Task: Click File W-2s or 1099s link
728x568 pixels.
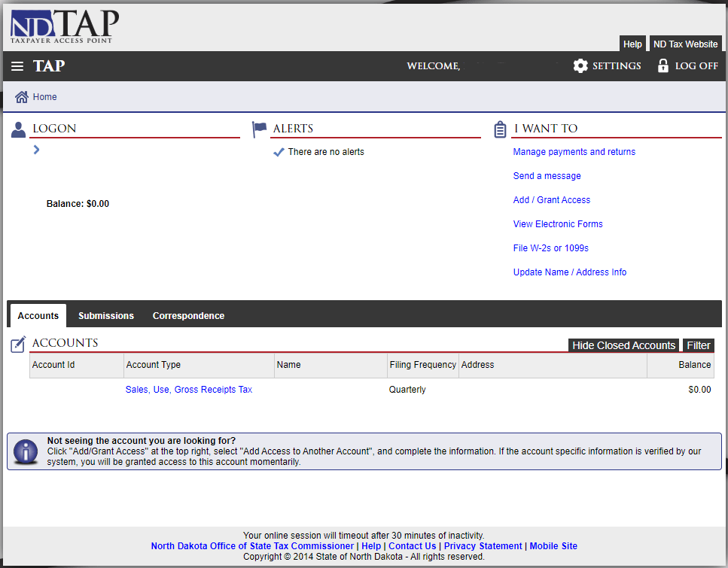Action: click(x=550, y=248)
